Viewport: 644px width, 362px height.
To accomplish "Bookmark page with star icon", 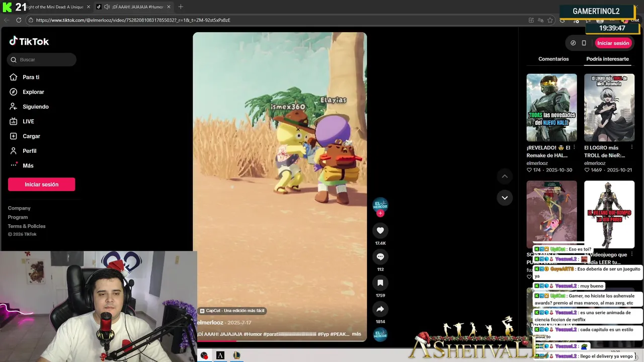I will (550, 20).
